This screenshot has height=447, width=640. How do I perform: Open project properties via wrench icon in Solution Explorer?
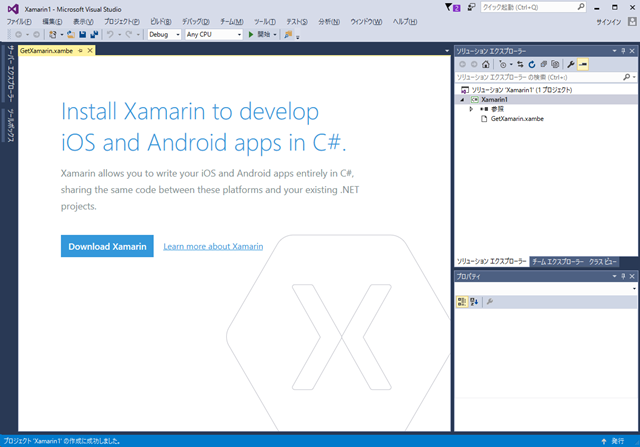pos(570,64)
